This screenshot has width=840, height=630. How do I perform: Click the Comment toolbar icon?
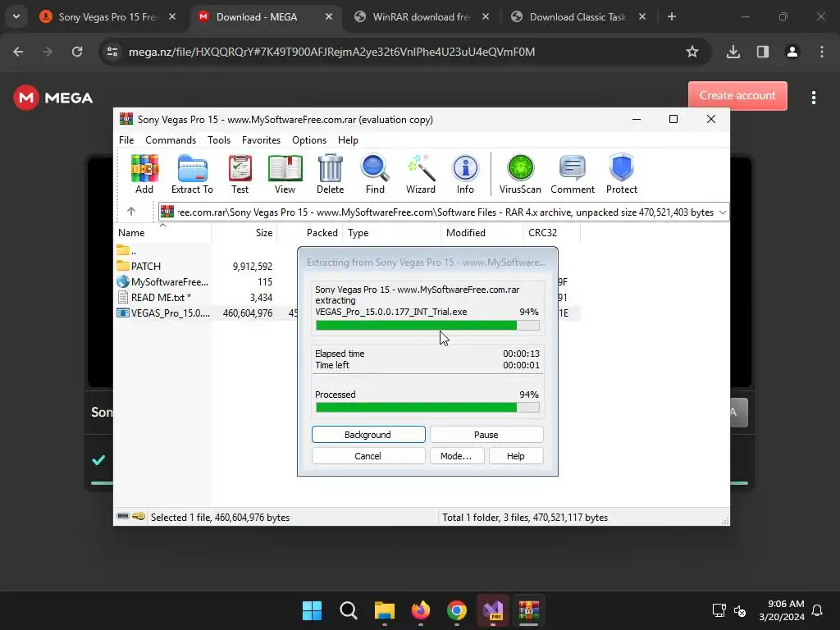coord(572,174)
